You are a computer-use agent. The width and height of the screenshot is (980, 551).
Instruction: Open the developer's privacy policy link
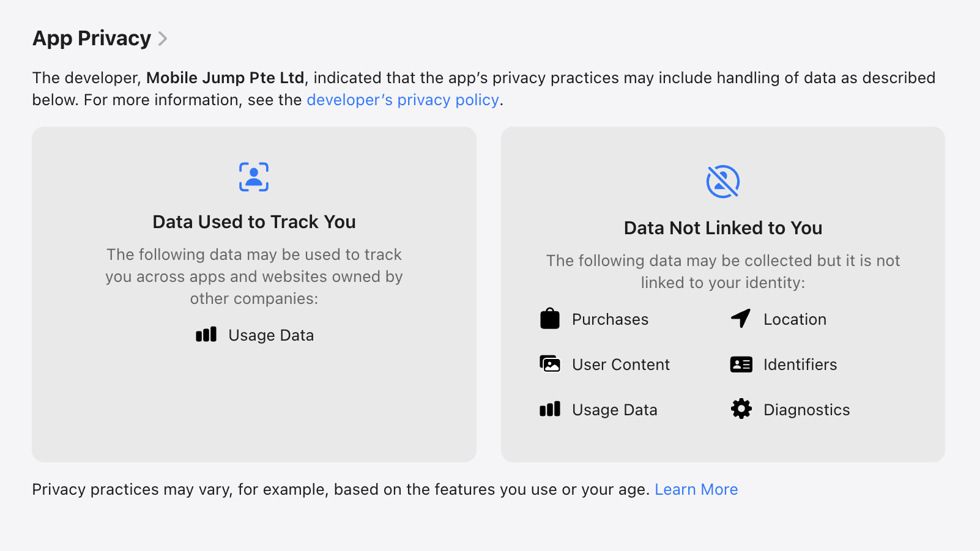403,100
